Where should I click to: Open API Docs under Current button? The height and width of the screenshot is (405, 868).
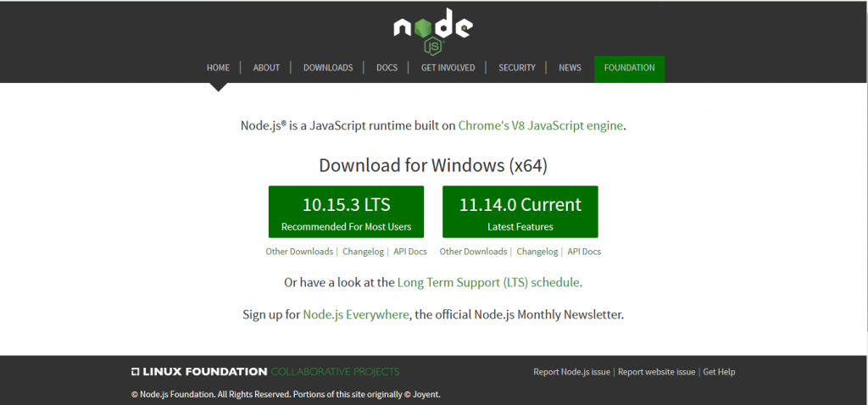click(x=584, y=252)
